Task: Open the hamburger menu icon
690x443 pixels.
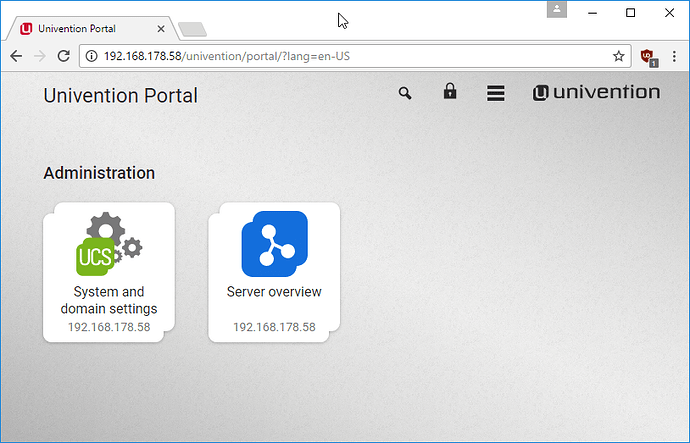Action: (495, 93)
